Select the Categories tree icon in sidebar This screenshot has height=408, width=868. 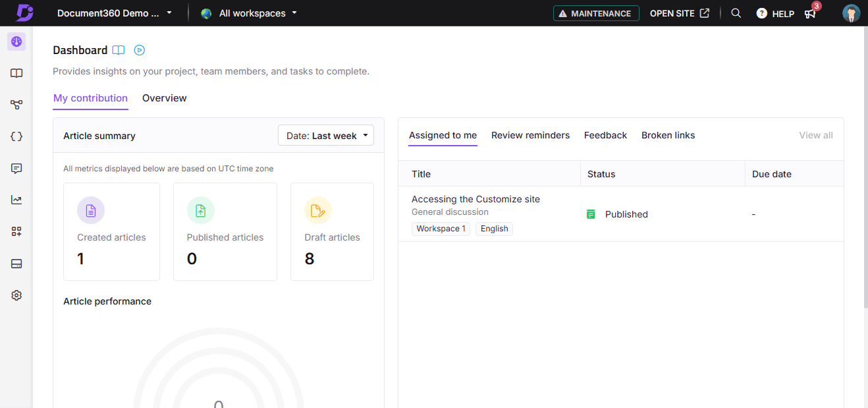pyautogui.click(x=16, y=105)
